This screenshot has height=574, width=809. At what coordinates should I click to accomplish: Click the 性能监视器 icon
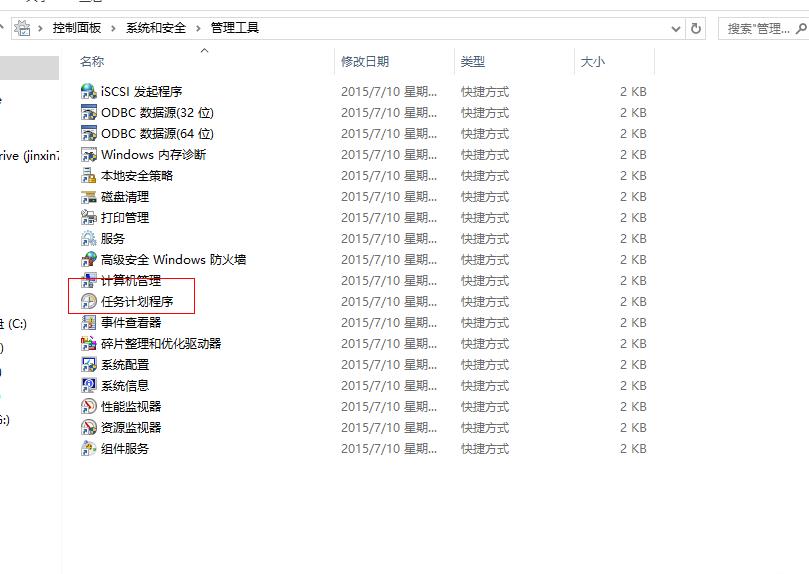[x=89, y=407]
